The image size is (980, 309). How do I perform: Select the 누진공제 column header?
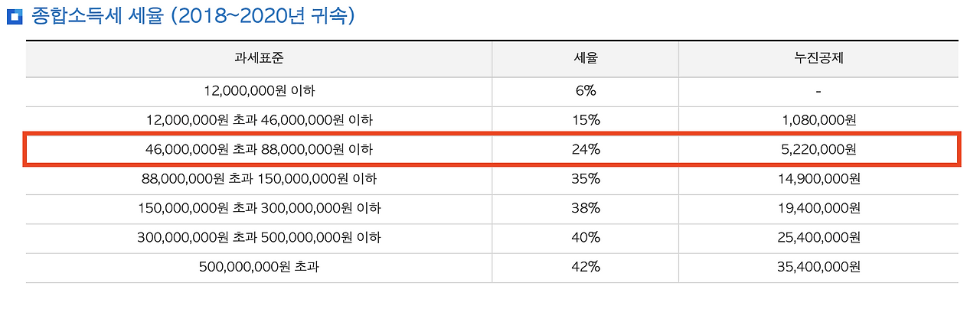[x=818, y=58]
